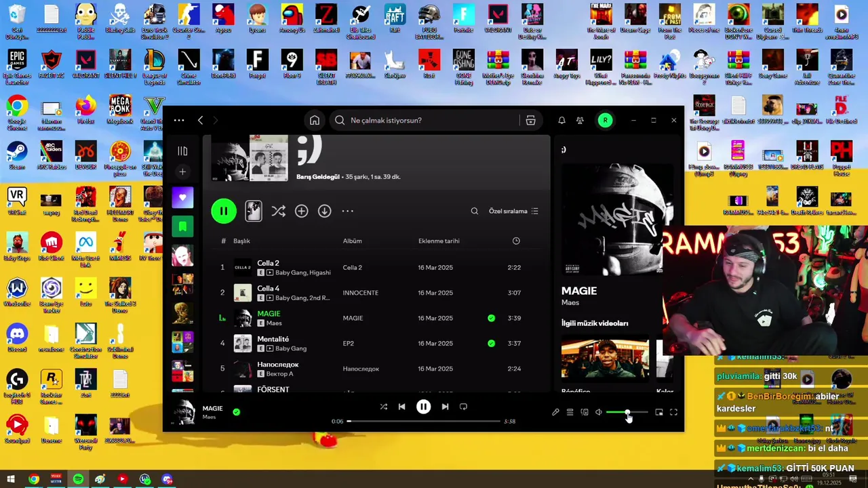This screenshot has height=488, width=868.
Task: Open the Barış Geldegül profile link
Action: pyautogui.click(x=317, y=177)
